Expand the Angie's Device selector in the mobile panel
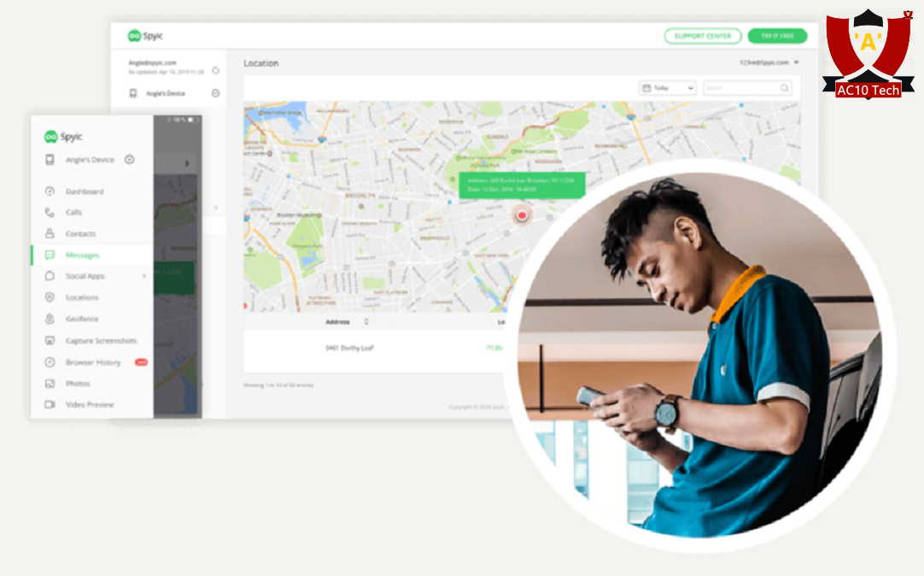924x576 pixels. coord(129,160)
